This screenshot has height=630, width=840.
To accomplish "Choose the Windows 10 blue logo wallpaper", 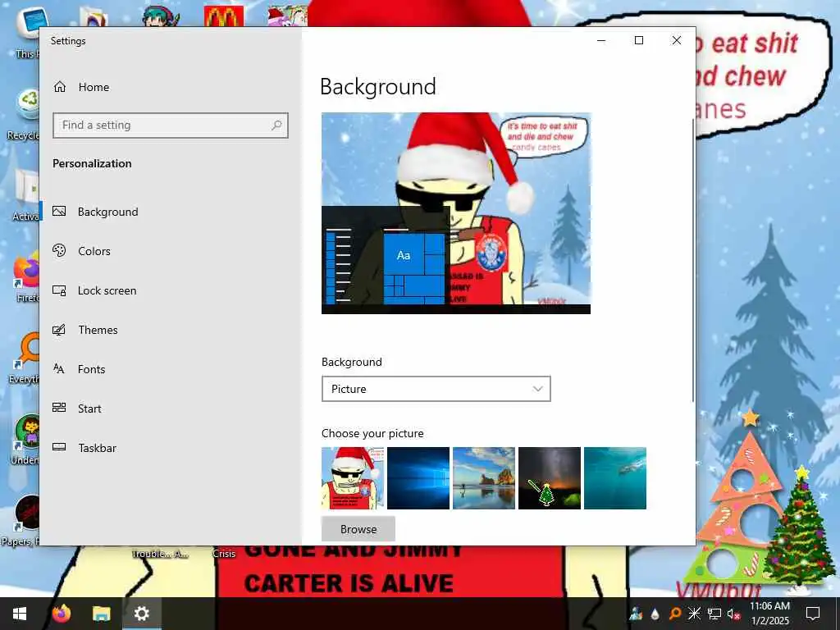I will [418, 478].
